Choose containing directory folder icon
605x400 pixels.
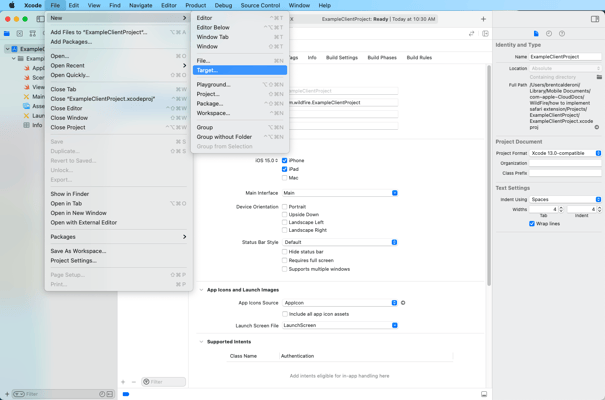click(x=599, y=77)
